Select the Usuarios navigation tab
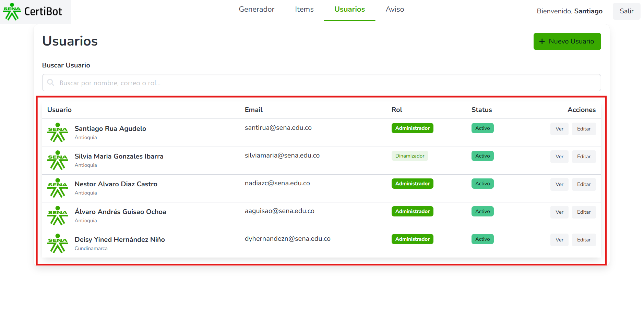The height and width of the screenshot is (312, 644). [349, 10]
